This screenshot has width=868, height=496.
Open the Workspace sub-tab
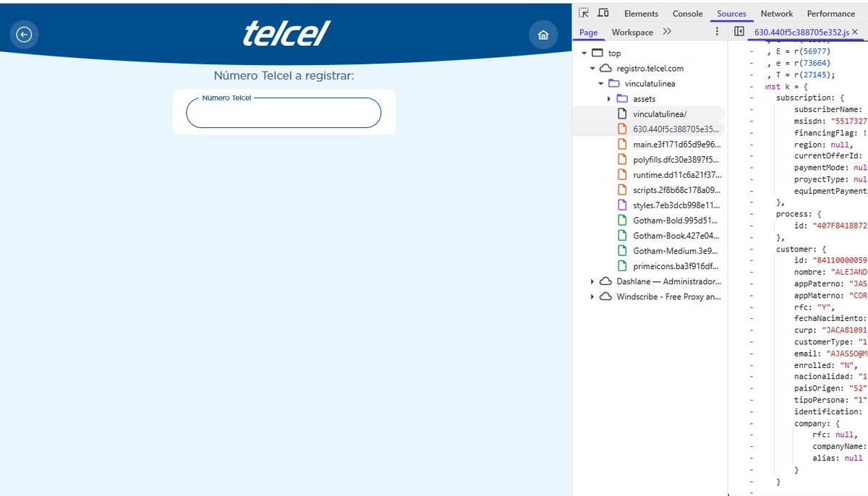point(632,32)
